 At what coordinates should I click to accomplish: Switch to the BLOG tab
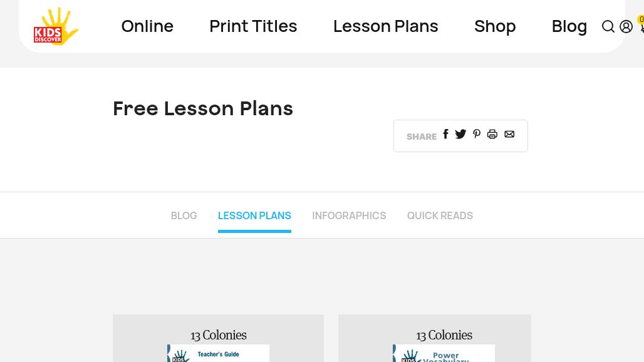pos(184,215)
